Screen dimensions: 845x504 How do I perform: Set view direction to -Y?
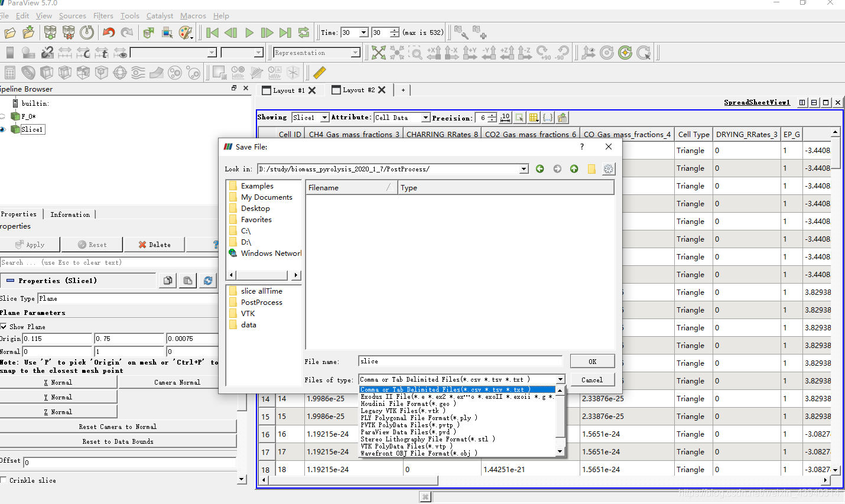[489, 53]
